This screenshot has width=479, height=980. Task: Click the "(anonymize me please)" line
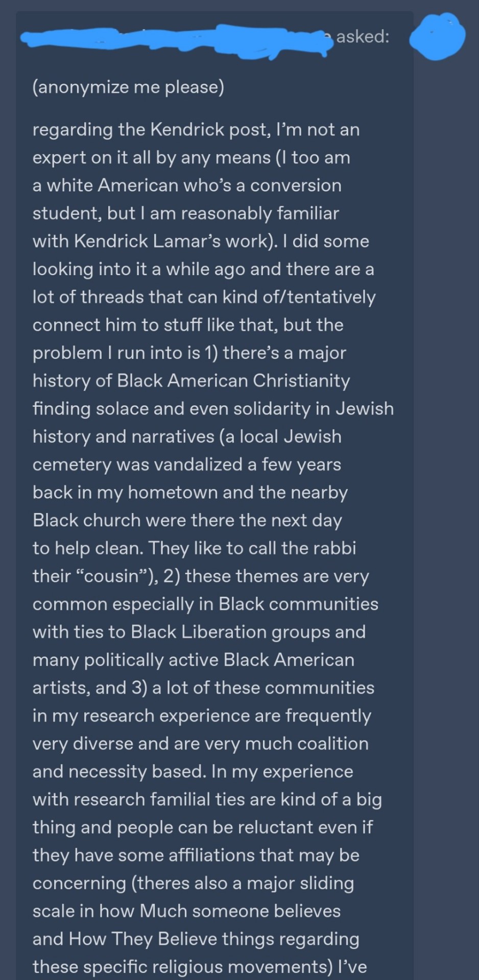(x=128, y=87)
